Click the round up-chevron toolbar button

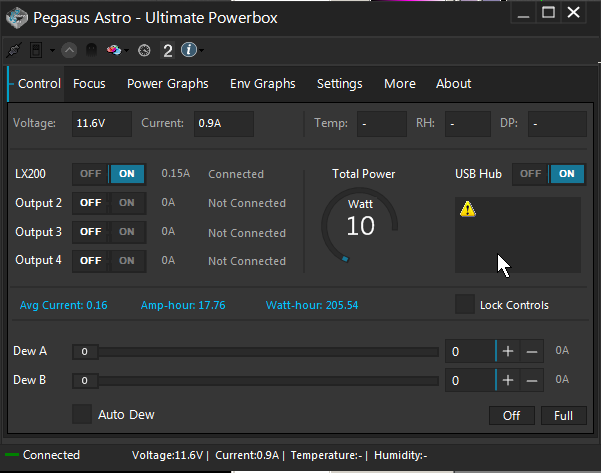point(69,50)
